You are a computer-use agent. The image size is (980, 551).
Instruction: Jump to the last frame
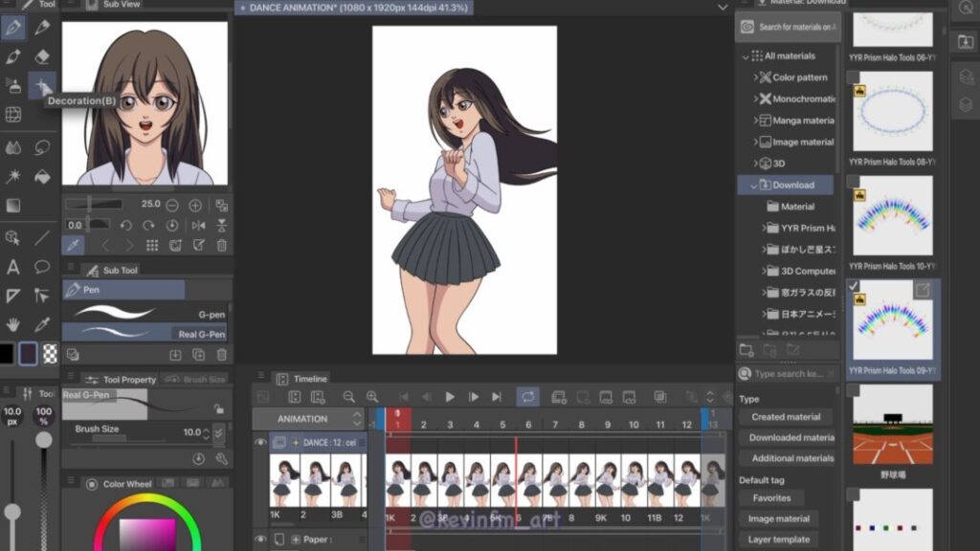tap(497, 397)
